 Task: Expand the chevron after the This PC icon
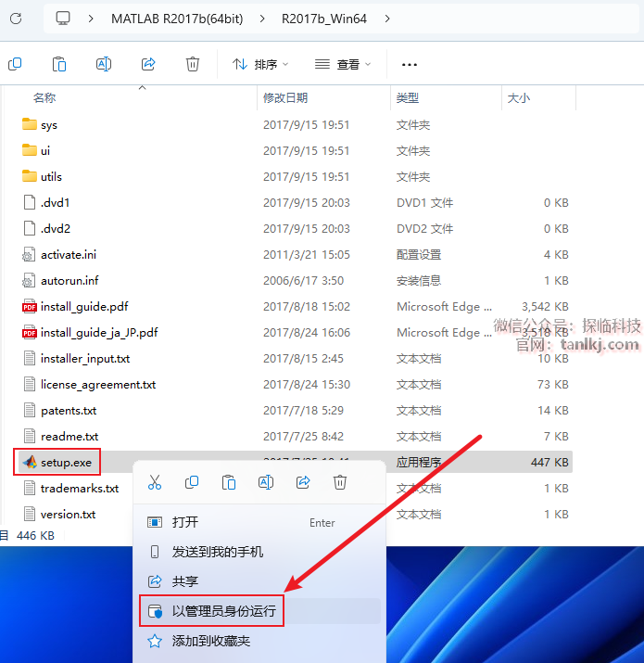point(91,19)
